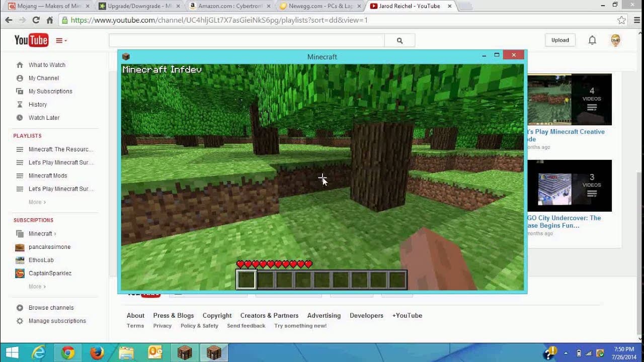Image resolution: width=644 pixels, height=362 pixels.
Task: Open the Minecraft Mods playlist
Action: click(x=48, y=175)
